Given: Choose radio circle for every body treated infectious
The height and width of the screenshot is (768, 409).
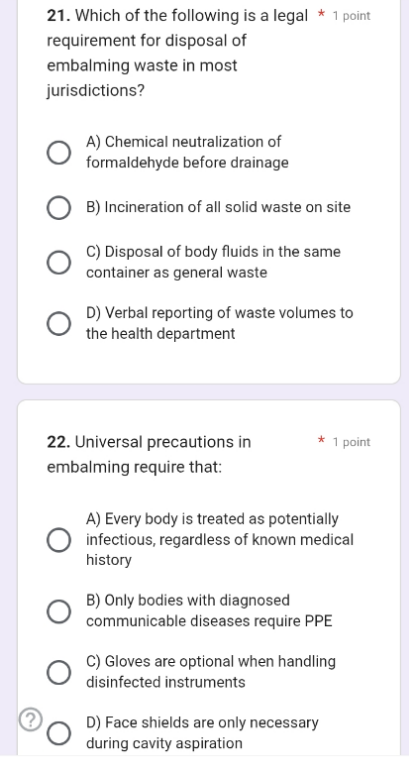Looking at the screenshot, I should pos(59,540).
